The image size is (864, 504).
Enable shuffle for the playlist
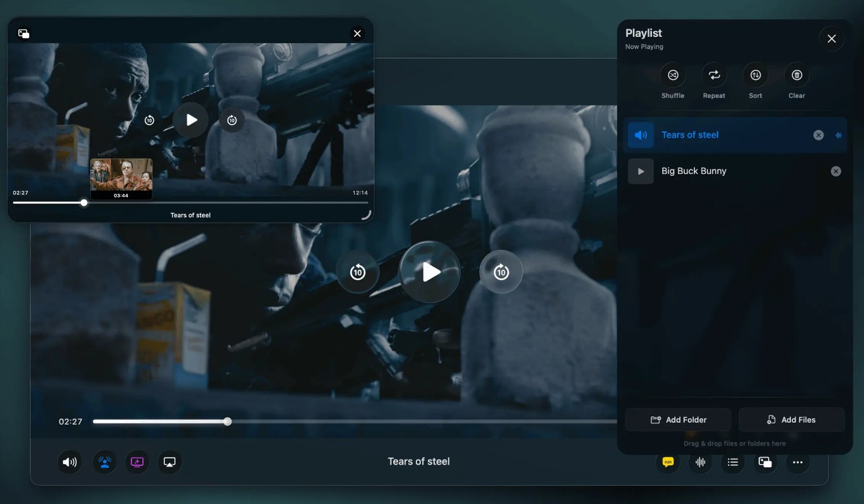tap(672, 74)
